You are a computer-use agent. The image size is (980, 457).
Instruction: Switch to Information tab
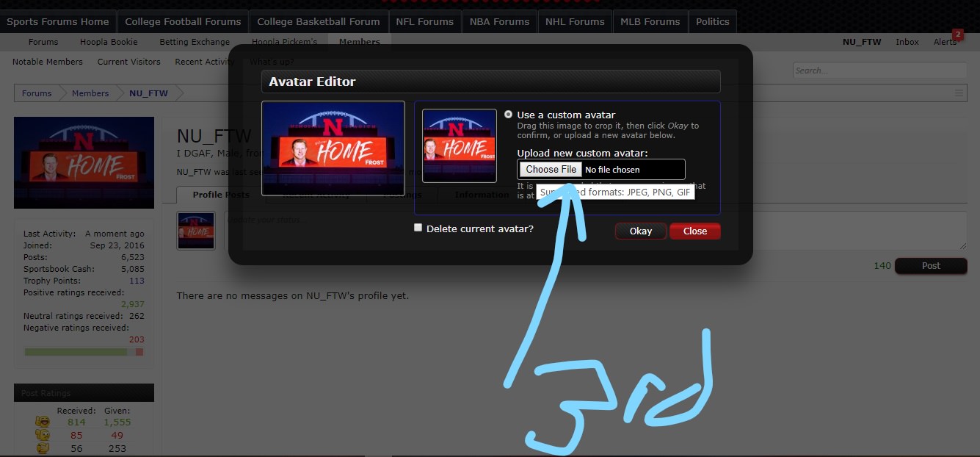tap(482, 195)
